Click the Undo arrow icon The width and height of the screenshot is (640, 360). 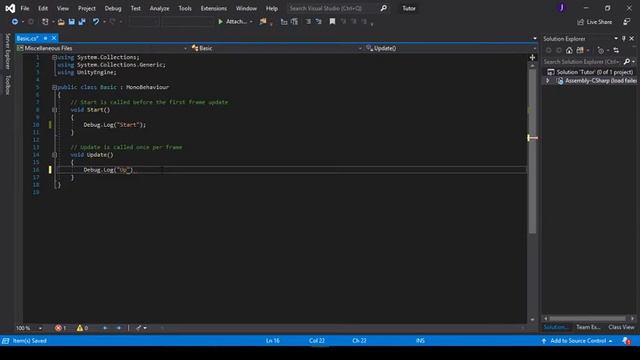96,22
